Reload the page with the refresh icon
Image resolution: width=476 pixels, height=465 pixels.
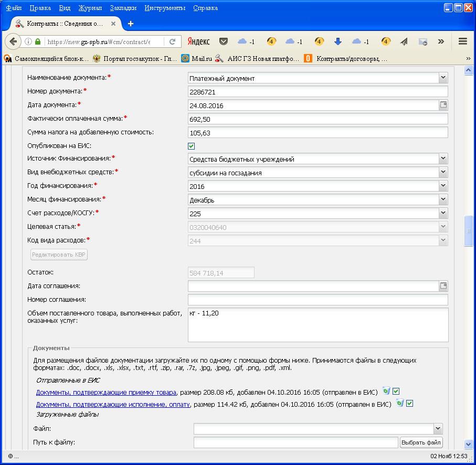tap(172, 41)
